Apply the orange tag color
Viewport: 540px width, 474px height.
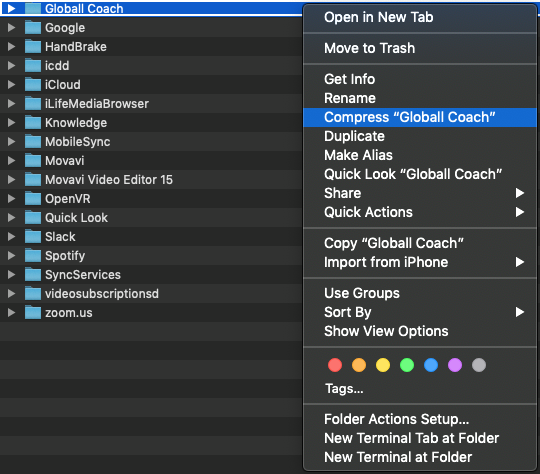pos(359,365)
